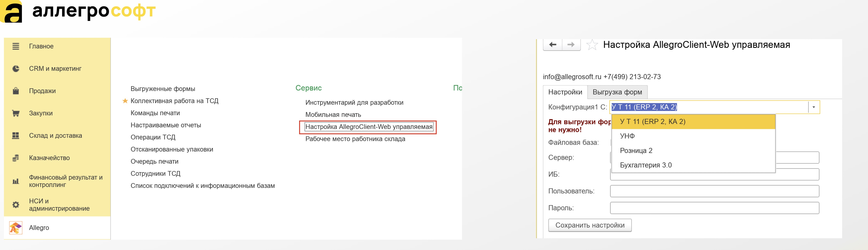Open Настраиваемые отчеты
This screenshot has height=250, width=868.
coord(166,125)
